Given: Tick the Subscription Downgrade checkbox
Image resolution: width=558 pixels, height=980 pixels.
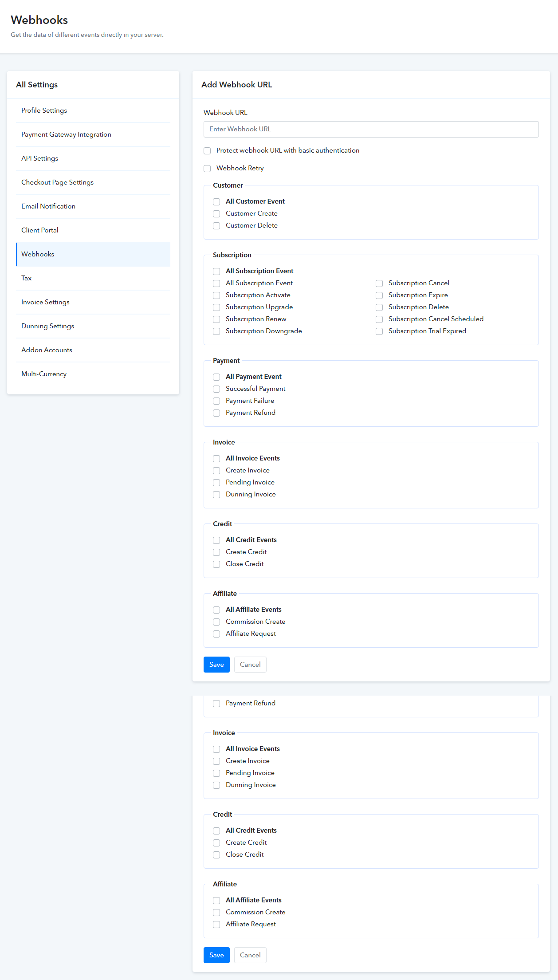Looking at the screenshot, I should pyautogui.click(x=216, y=331).
